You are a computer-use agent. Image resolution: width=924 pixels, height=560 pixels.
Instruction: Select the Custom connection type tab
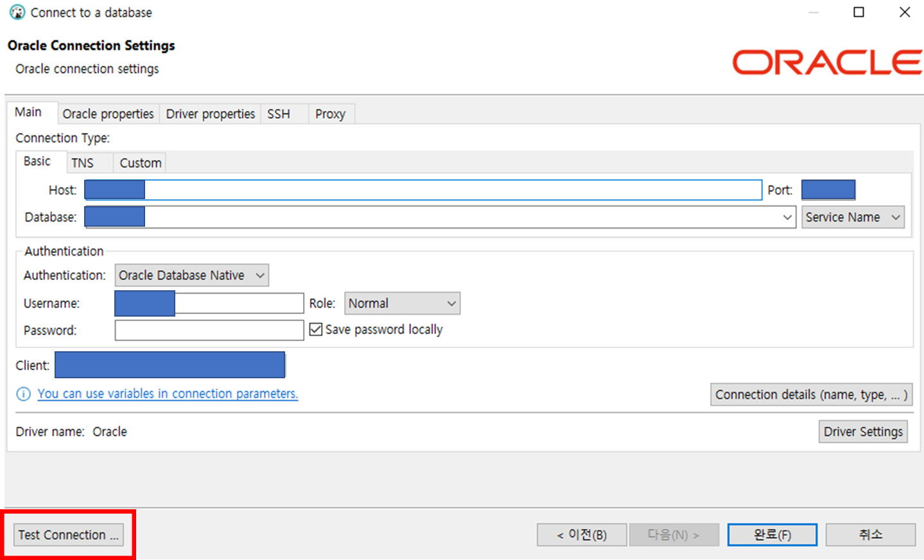tap(140, 163)
